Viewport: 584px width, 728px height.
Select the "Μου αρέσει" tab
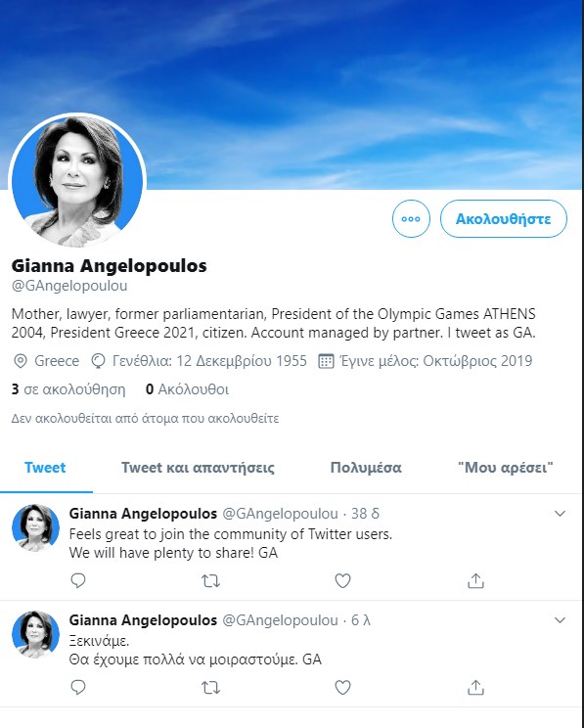pos(506,468)
